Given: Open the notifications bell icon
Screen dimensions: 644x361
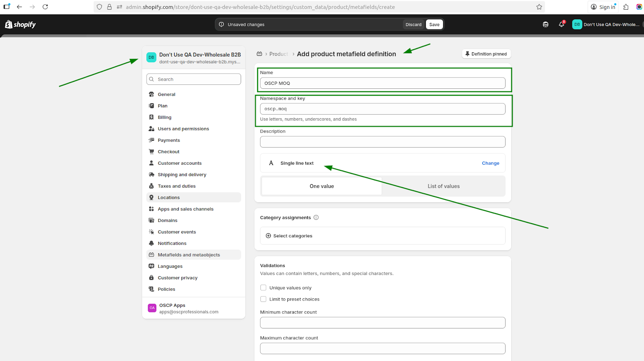Looking at the screenshot, I should click(561, 25).
